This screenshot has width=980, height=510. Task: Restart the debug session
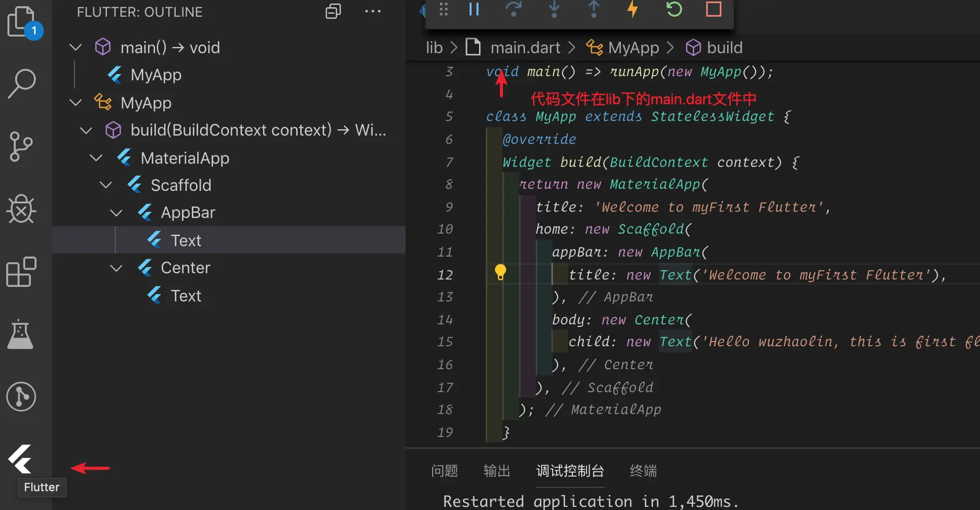click(x=673, y=9)
